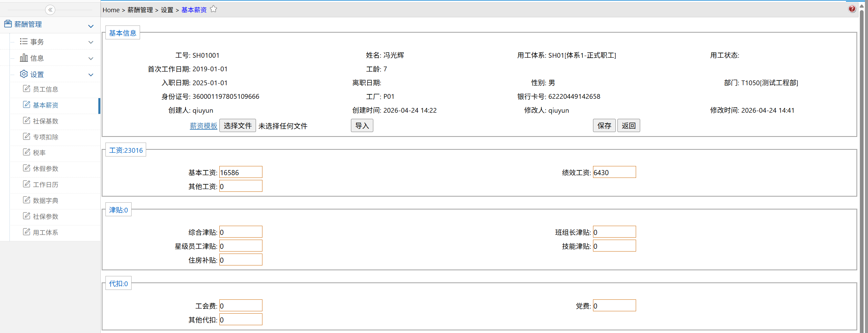Click the 工资:23016 section title

pos(126,150)
